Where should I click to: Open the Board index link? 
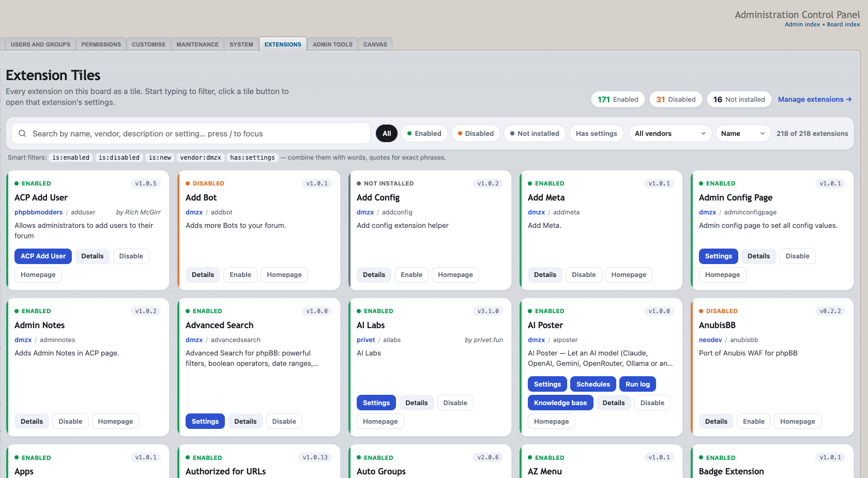click(x=844, y=24)
